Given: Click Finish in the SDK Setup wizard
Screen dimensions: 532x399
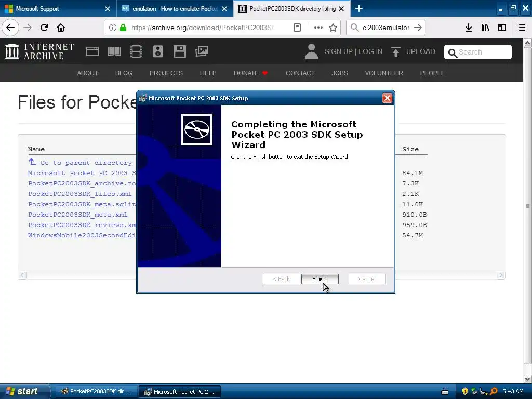Looking at the screenshot, I should pos(320,279).
